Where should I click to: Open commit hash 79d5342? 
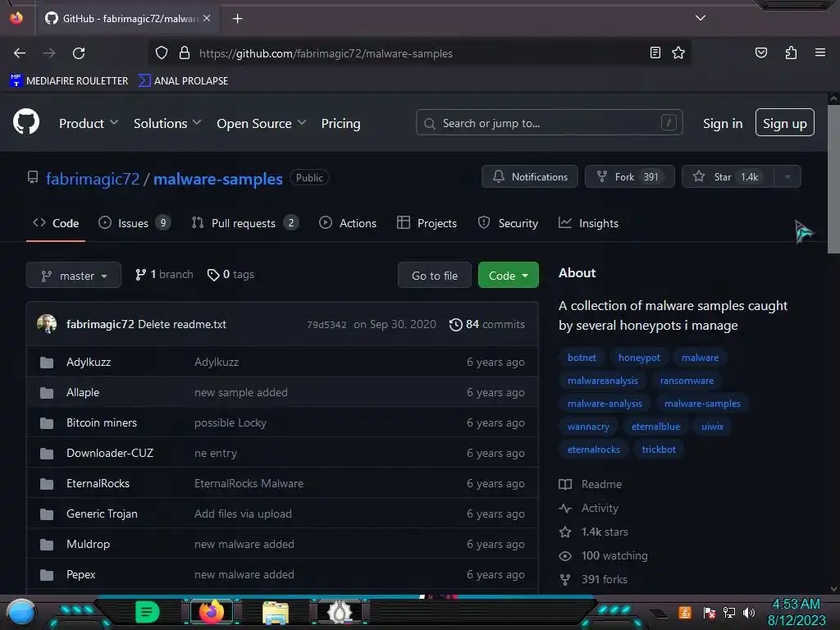[x=326, y=325]
